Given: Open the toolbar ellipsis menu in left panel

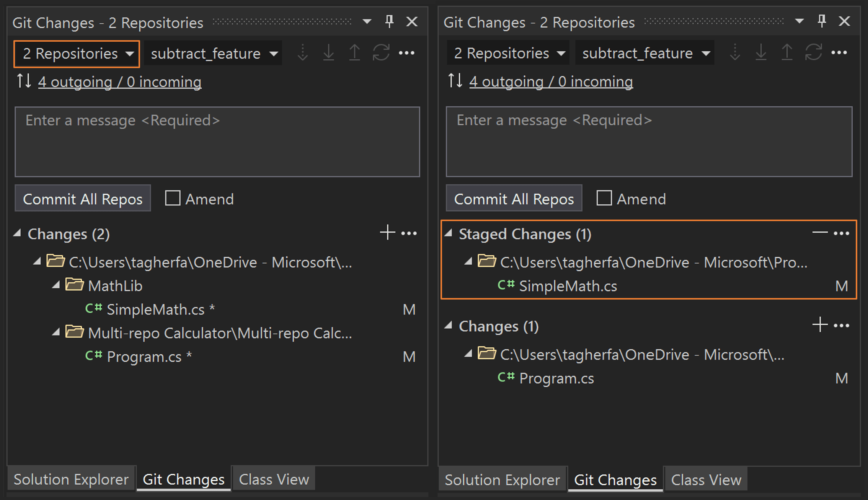Looking at the screenshot, I should (407, 53).
